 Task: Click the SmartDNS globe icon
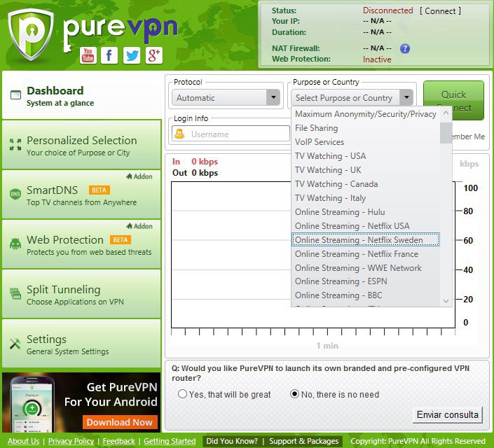15,195
